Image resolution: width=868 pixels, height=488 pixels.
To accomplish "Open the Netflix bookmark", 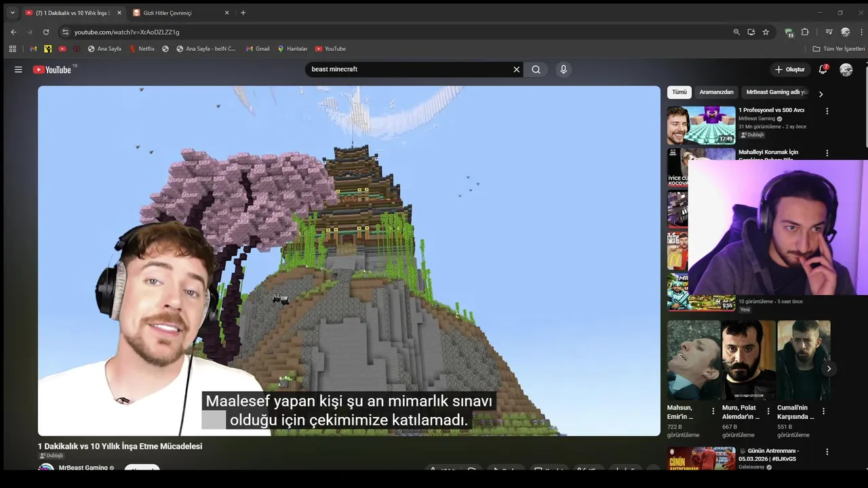I will point(142,49).
